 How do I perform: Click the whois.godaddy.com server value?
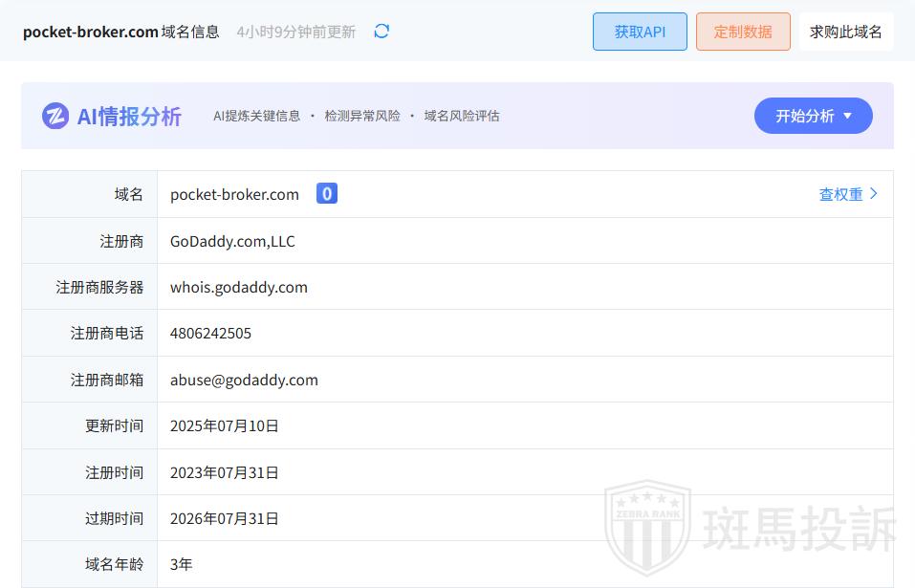pos(239,287)
